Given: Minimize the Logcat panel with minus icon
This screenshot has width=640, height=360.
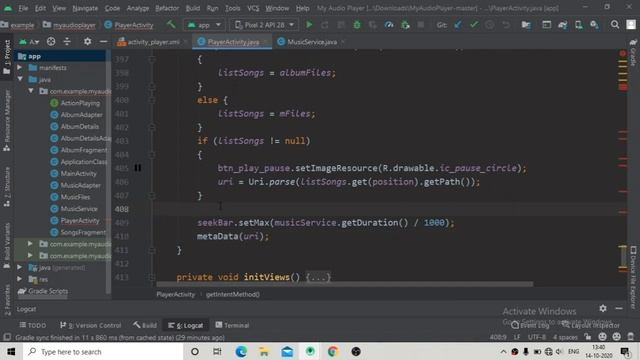Looking at the screenshot, I should pos(619,308).
